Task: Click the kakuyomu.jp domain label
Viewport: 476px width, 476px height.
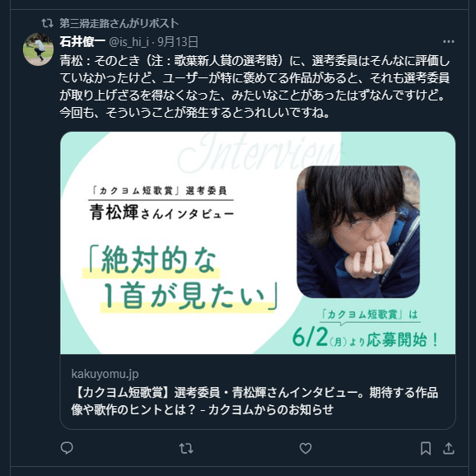Action: (105, 374)
